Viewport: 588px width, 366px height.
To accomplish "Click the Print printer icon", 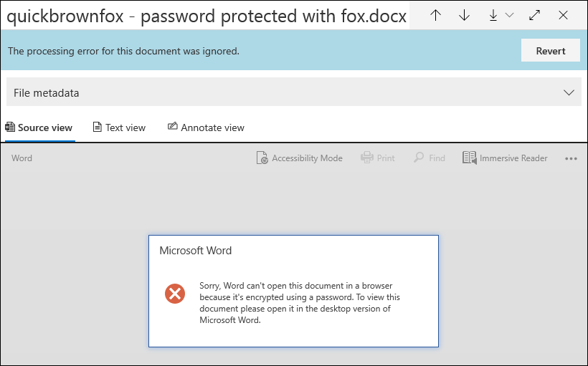I will pyautogui.click(x=366, y=158).
